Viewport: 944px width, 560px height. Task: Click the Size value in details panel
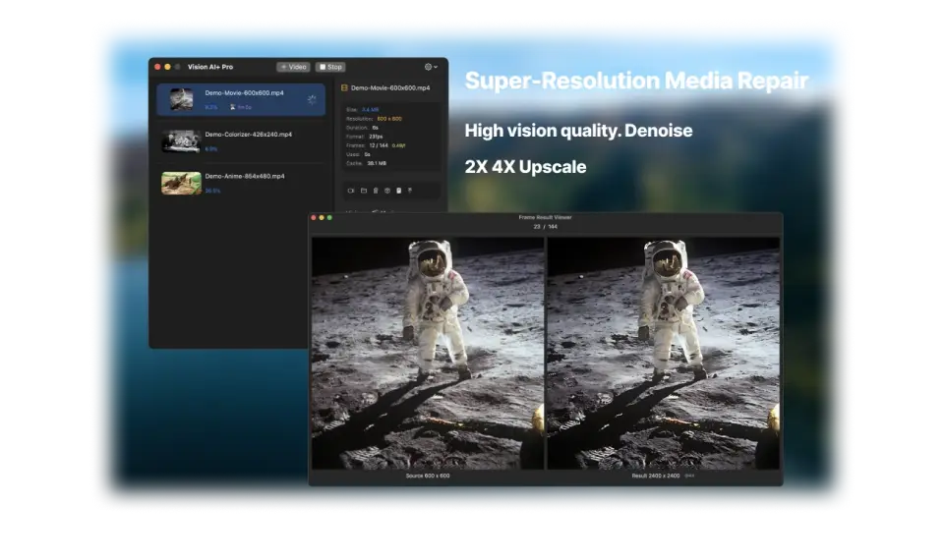click(x=371, y=109)
